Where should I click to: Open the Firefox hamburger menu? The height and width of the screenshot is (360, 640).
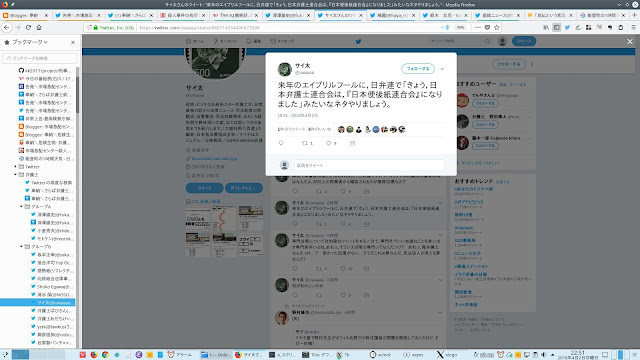pyautogui.click(x=633, y=27)
